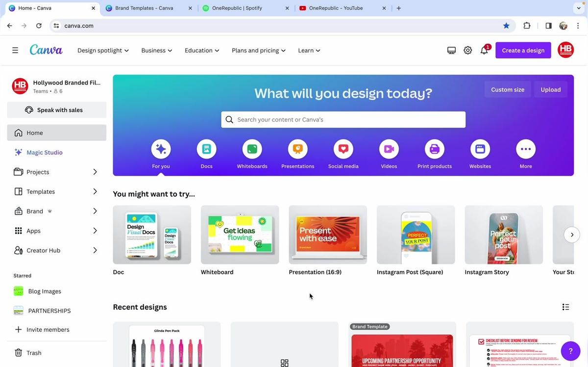Expand the Templates chevron arrow
The image size is (588, 367).
[x=95, y=191]
